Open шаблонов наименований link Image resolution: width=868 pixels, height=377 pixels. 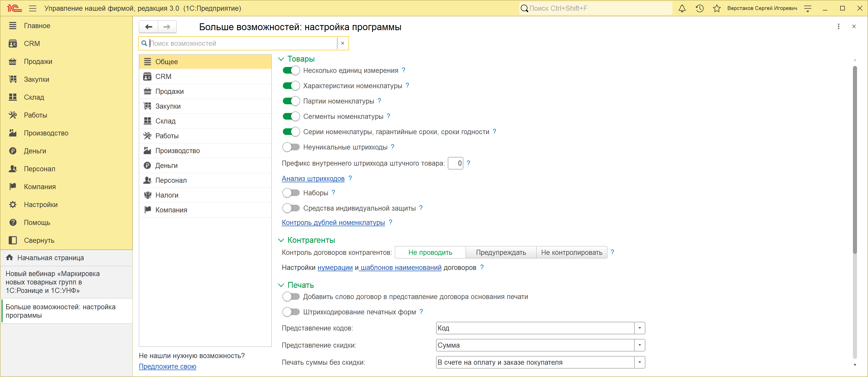[x=401, y=268]
